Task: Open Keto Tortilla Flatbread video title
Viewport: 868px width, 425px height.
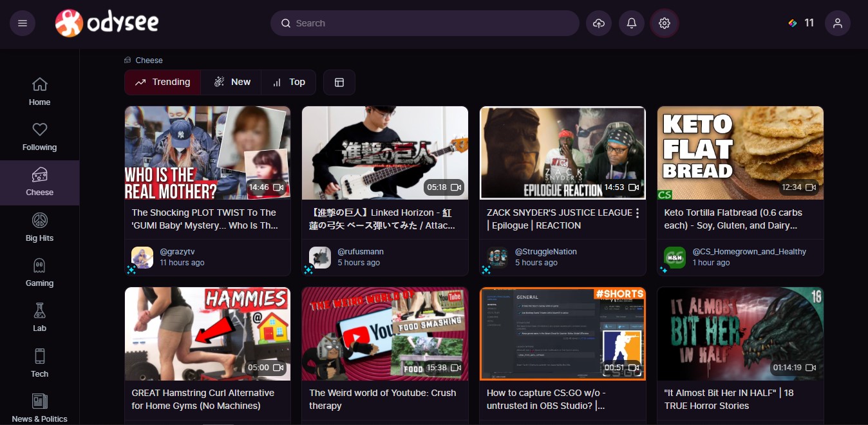Action: click(x=735, y=219)
